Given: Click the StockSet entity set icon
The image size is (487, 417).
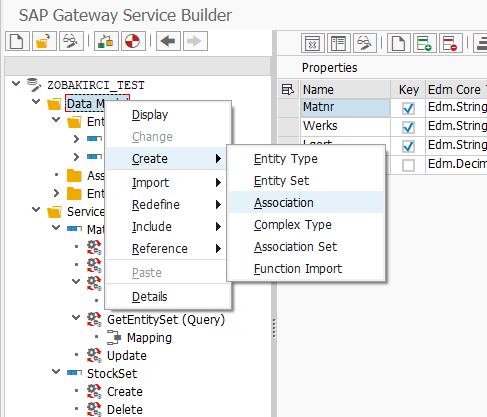Looking at the screenshot, I should click(74, 373).
